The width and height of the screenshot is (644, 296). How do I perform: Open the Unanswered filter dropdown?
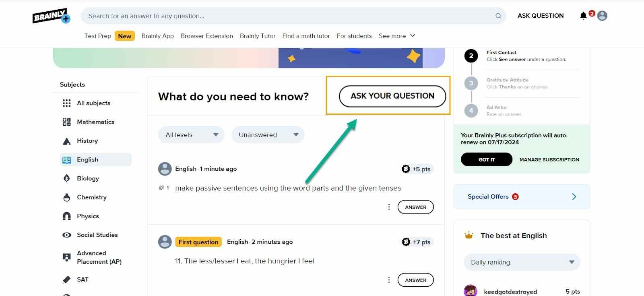coord(268,135)
